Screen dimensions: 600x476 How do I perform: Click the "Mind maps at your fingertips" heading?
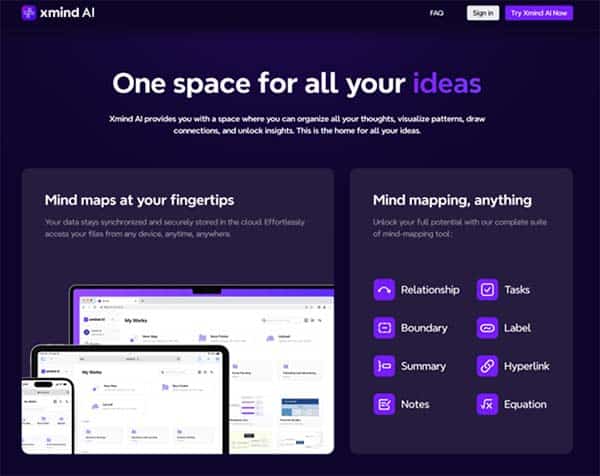[x=139, y=200]
